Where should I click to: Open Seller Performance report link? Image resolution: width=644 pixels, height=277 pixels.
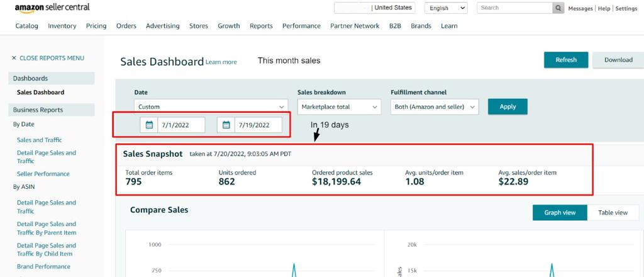43,174
